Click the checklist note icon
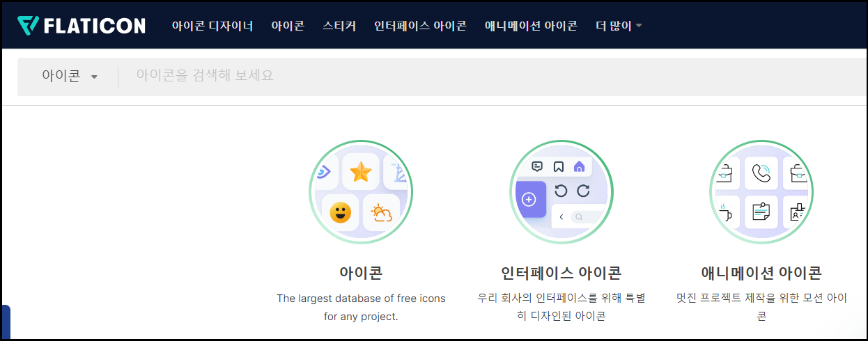The width and height of the screenshot is (868, 341). point(761,212)
